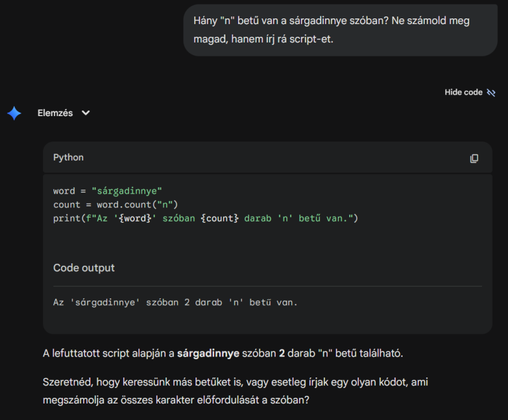Image resolution: width=508 pixels, height=420 pixels.
Task: Collapse the Elemzés chevron arrow
Action: (86, 113)
